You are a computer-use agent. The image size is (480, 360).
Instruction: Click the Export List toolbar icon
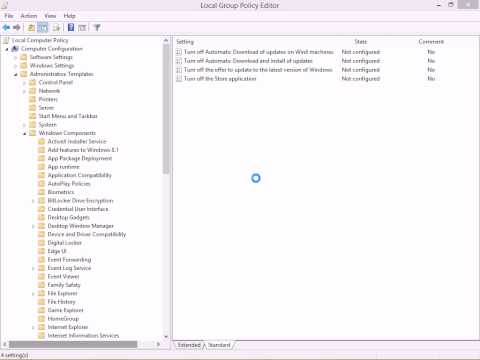pos(56,28)
